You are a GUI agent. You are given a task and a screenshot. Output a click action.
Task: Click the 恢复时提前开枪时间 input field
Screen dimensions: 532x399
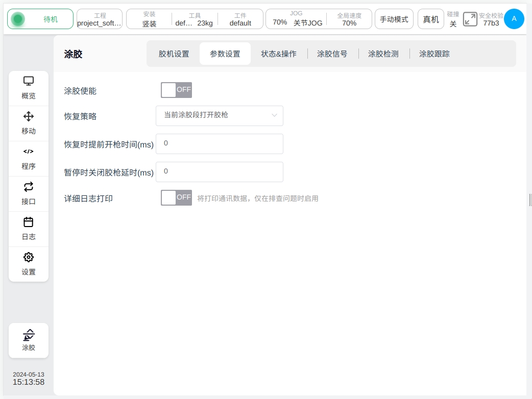[x=220, y=144]
